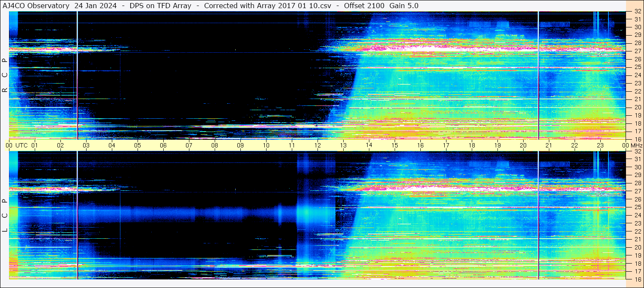Click the '31' MHz label of LCP panel
The height and width of the screenshot is (288, 644).
click(x=638, y=159)
